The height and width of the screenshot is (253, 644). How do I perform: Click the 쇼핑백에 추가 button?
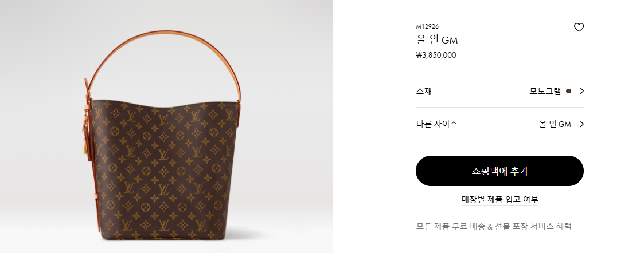click(499, 171)
